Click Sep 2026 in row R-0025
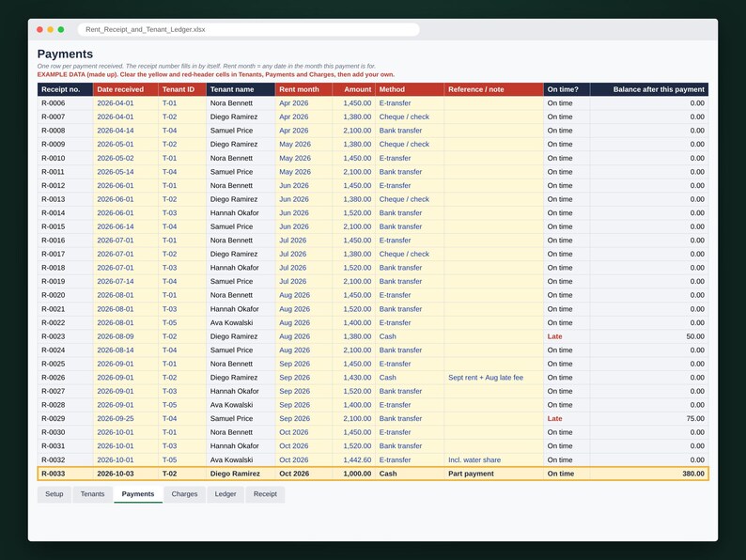The image size is (746, 560). tap(304, 364)
